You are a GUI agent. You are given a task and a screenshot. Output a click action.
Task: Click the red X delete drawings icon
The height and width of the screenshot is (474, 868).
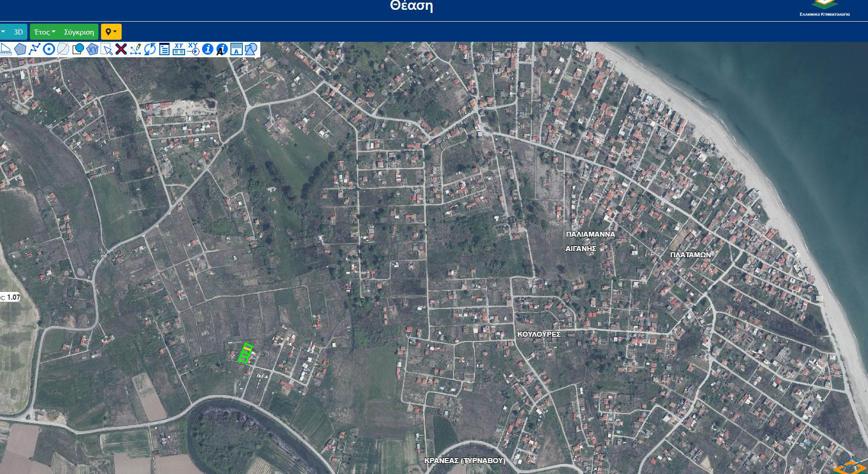pos(121,49)
